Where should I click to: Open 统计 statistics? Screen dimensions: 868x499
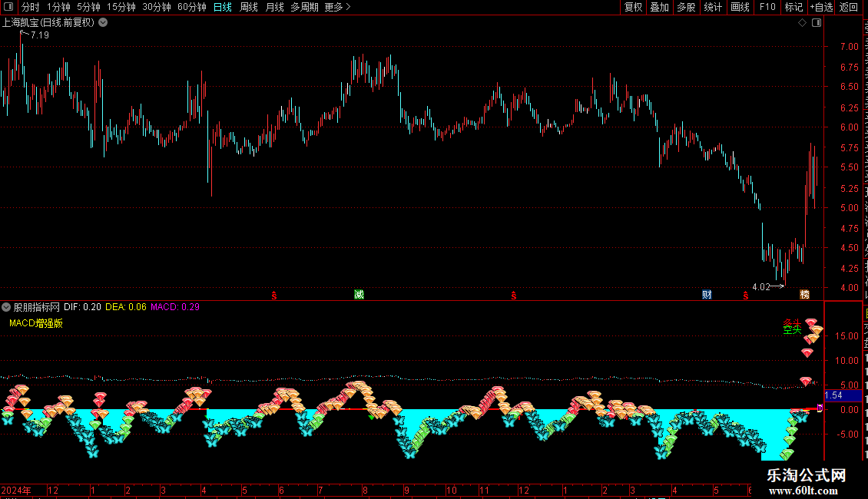[x=712, y=7]
